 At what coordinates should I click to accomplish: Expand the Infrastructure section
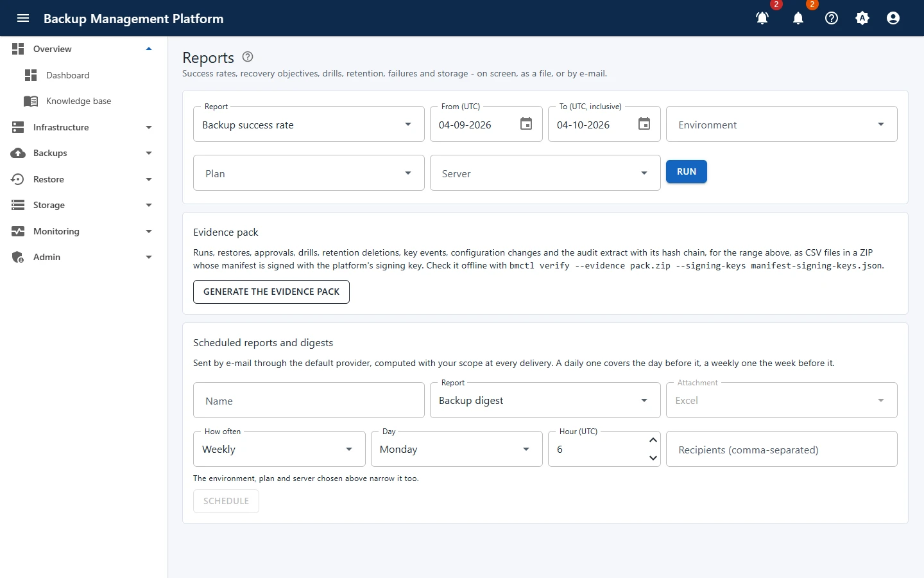tap(149, 127)
